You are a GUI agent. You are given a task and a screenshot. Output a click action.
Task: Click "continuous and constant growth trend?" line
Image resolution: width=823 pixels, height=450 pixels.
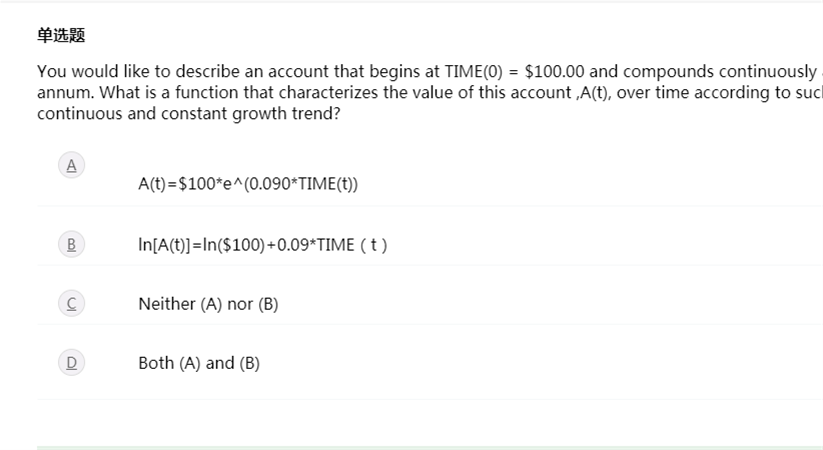click(x=189, y=113)
